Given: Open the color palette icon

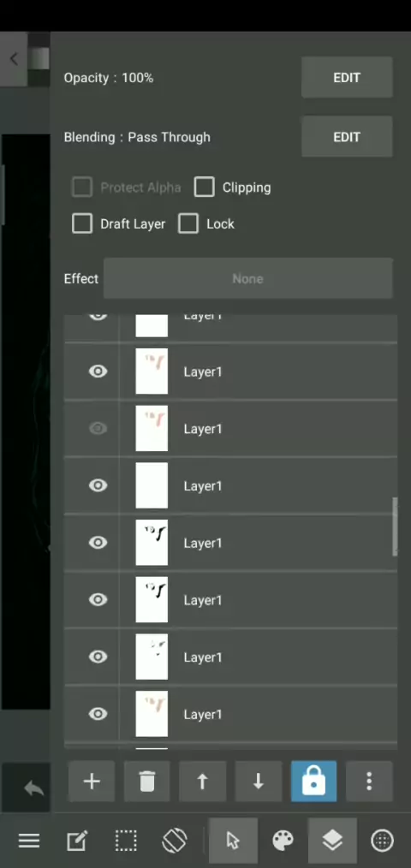Looking at the screenshot, I should click(x=283, y=841).
